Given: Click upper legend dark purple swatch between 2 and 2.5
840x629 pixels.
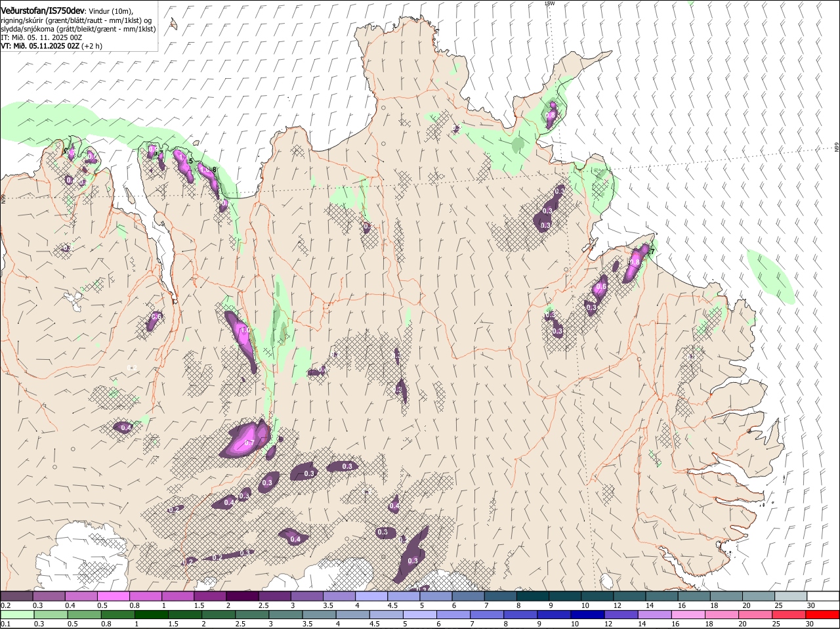Looking at the screenshot, I should click(241, 596).
